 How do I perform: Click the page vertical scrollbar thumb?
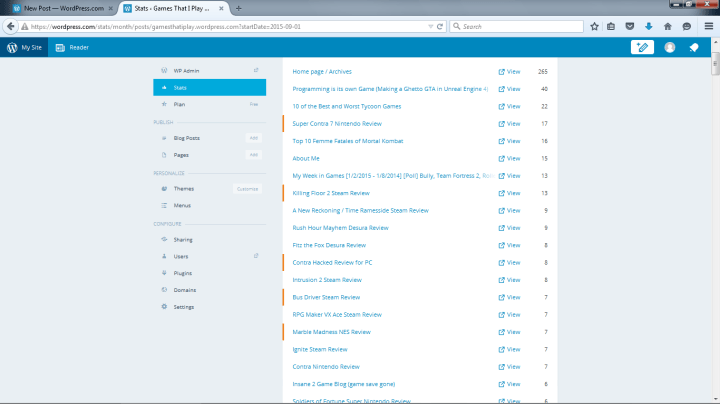715,62
